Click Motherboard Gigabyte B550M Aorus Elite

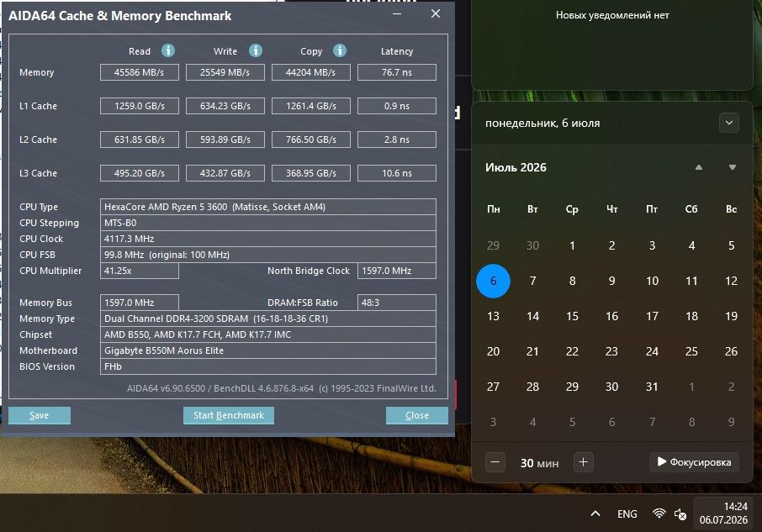pos(267,350)
